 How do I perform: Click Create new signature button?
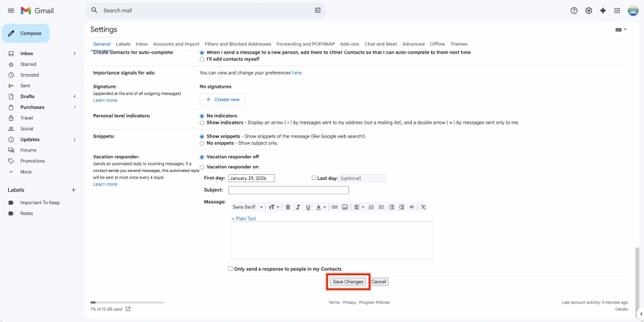point(222,100)
